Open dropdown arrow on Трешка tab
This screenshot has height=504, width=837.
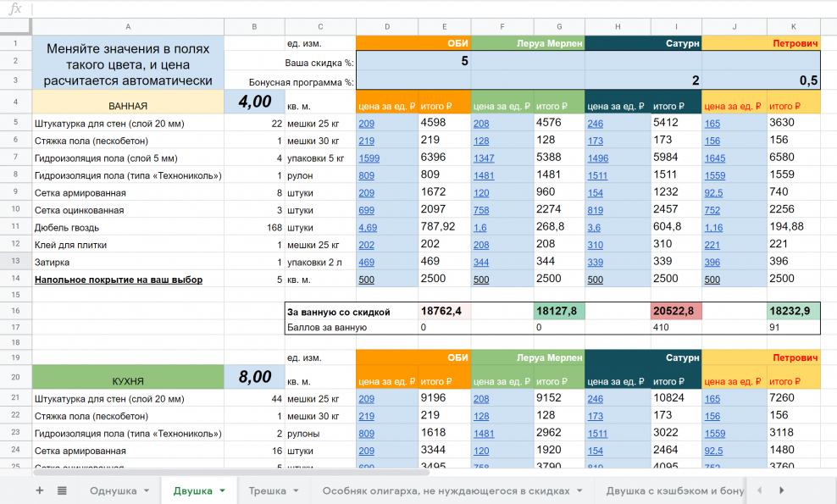(x=295, y=490)
